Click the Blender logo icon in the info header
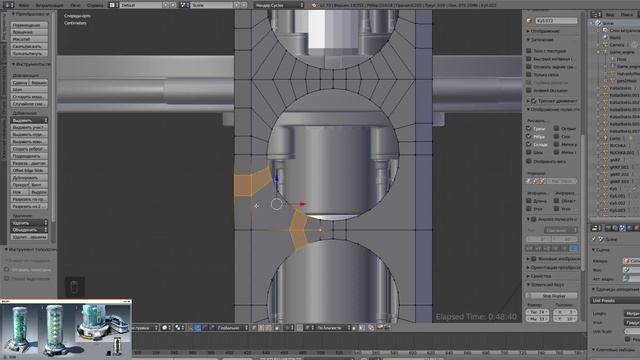The image size is (640, 360). click(313, 5)
